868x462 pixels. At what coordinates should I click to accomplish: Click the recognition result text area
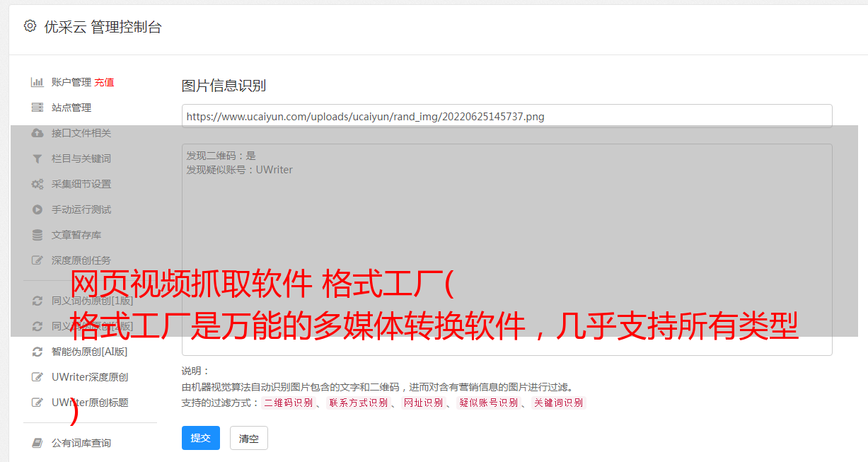click(507, 249)
